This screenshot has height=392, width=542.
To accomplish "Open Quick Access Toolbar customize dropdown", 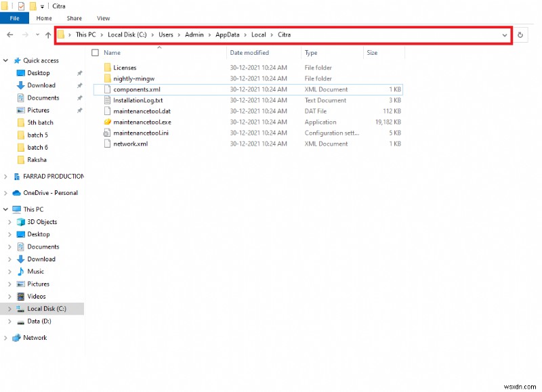I will point(42,7).
